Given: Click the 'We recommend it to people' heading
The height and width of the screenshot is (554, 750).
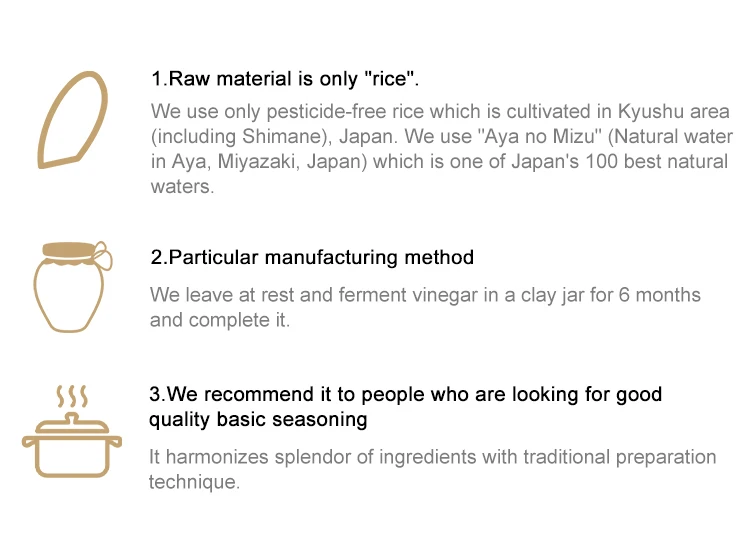Looking at the screenshot, I should tap(405, 395).
